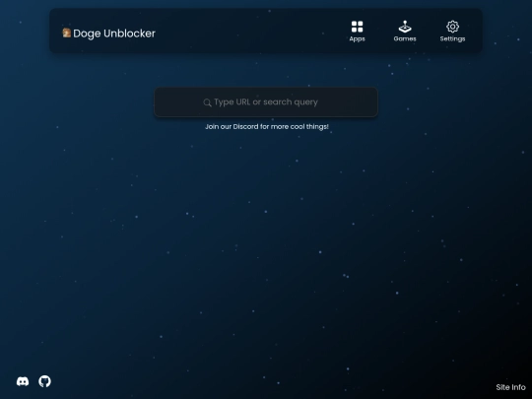This screenshot has height=399, width=532.
Task: Follow the Join our Discord message link
Action: pyautogui.click(x=267, y=126)
